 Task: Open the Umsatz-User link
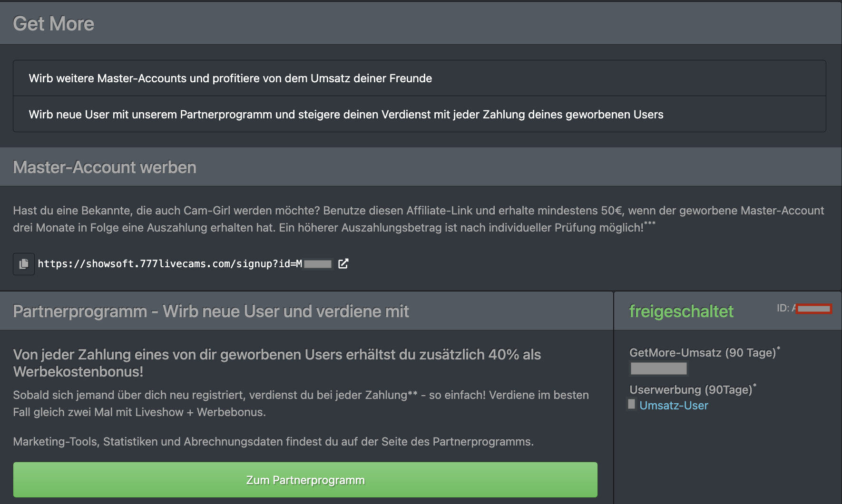673,406
